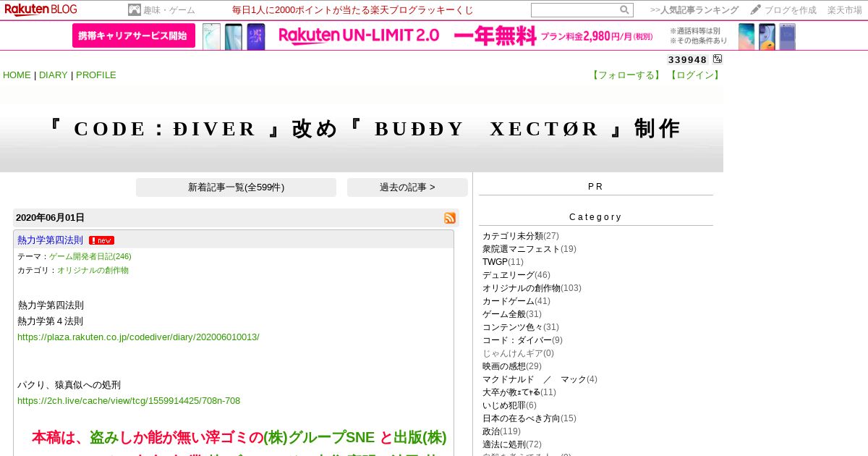The image size is (868, 456).
Task: Open the RSS feed icon
Action: click(x=450, y=218)
